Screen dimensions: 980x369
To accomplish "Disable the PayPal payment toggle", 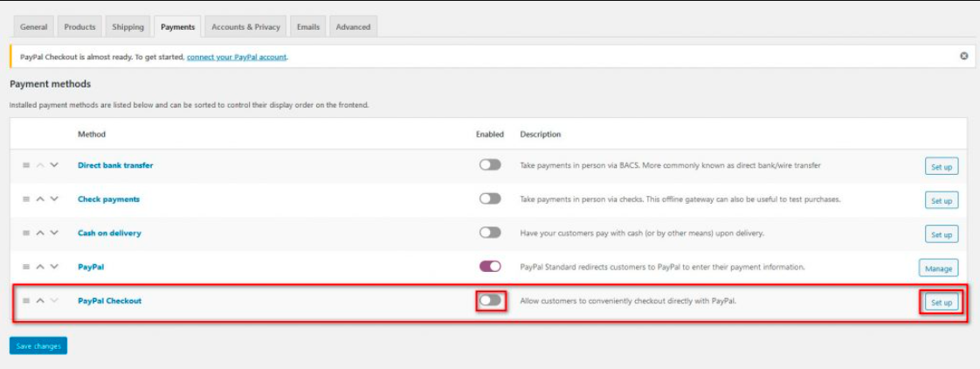I will point(490,267).
